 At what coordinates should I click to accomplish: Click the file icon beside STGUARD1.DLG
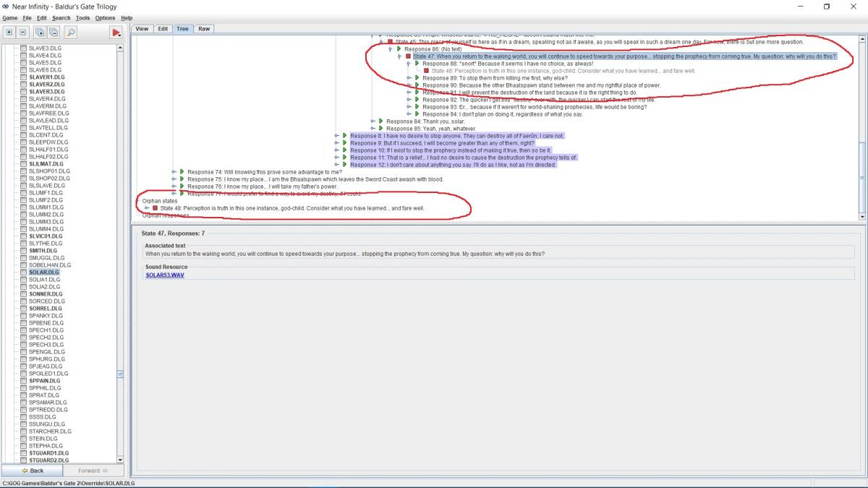coord(23,453)
